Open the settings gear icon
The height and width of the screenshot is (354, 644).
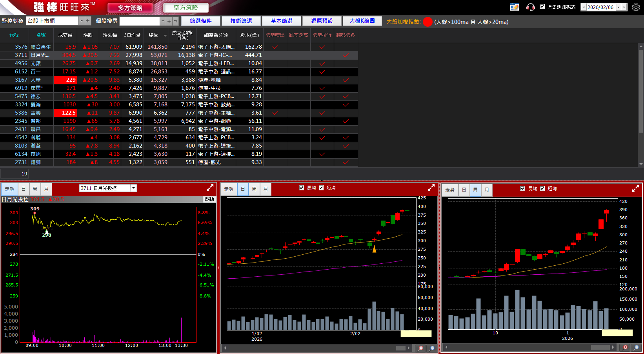pyautogui.click(x=636, y=7)
